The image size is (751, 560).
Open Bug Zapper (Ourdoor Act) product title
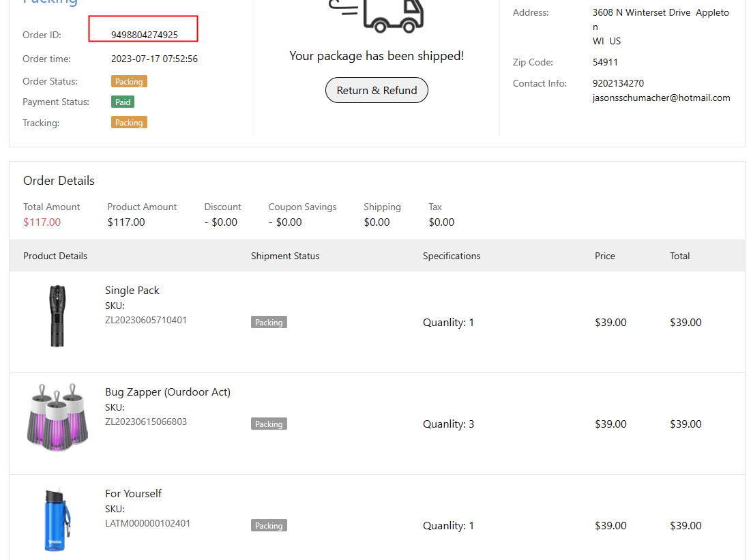(168, 392)
